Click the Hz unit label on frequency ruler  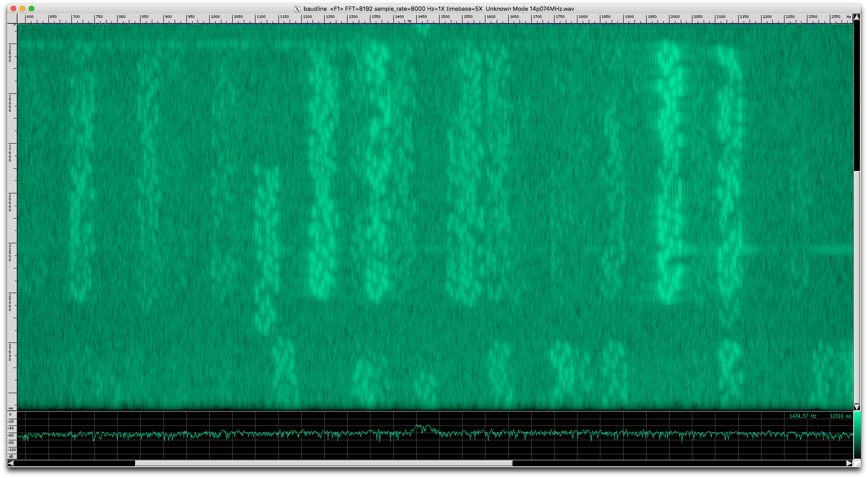click(x=849, y=17)
